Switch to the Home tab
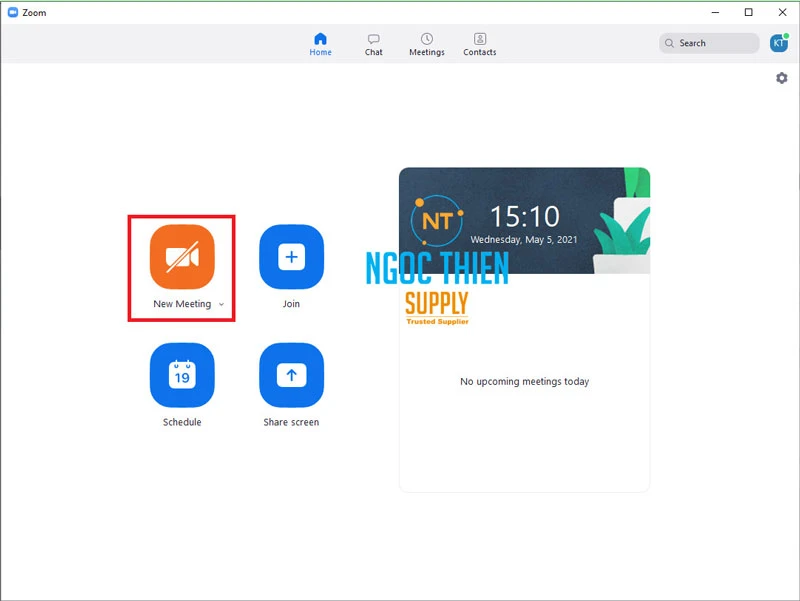 (x=320, y=44)
